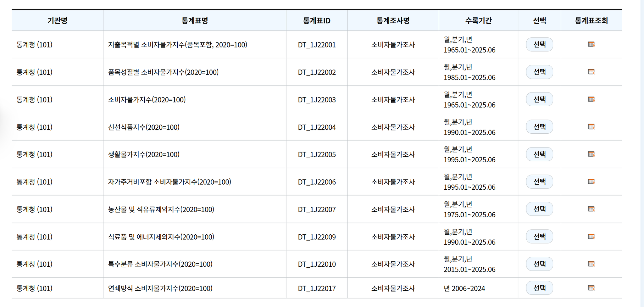Click the 통계표명 column header
This screenshot has height=307, width=644.
(195, 20)
